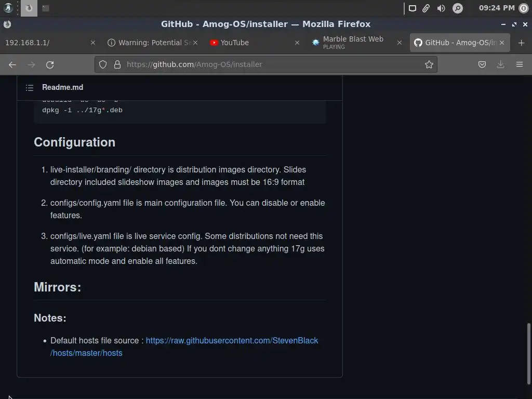Go back with the browser back arrow
Image resolution: width=532 pixels, height=399 pixels.
pyautogui.click(x=12, y=64)
